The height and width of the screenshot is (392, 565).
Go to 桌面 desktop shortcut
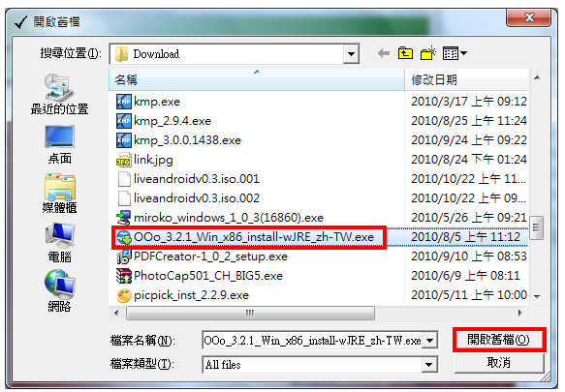[59, 145]
